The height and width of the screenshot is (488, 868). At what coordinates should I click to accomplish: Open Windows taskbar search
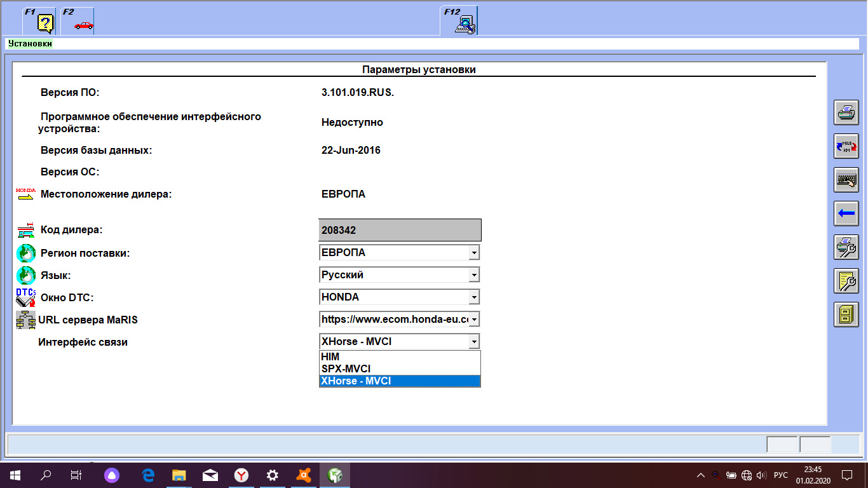click(x=46, y=475)
